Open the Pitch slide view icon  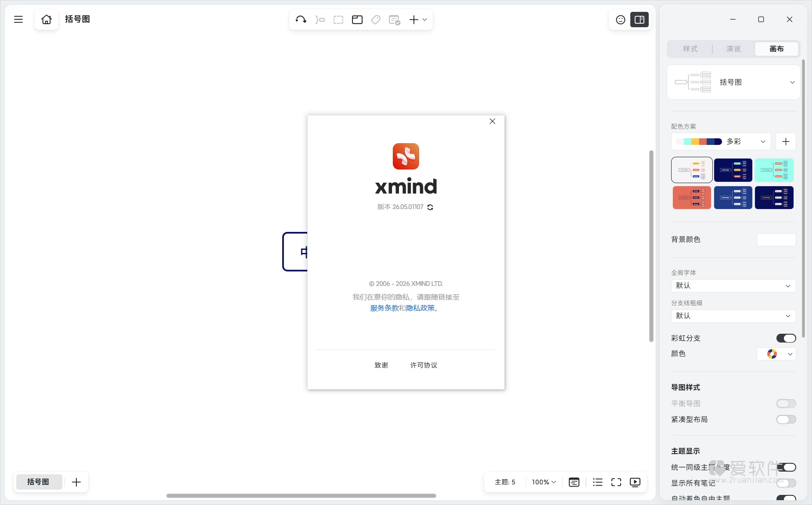pyautogui.click(x=574, y=482)
